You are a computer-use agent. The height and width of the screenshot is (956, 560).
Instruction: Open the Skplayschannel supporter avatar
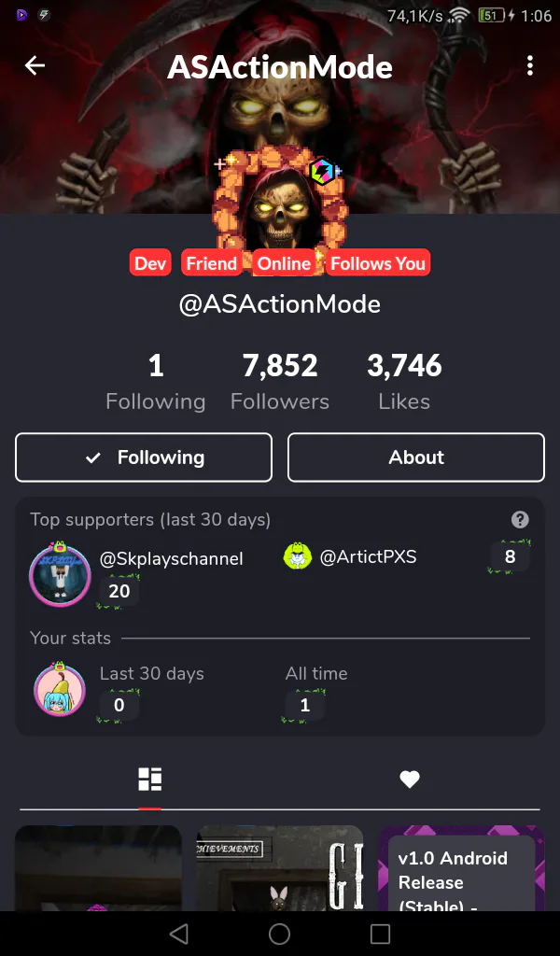(x=60, y=574)
